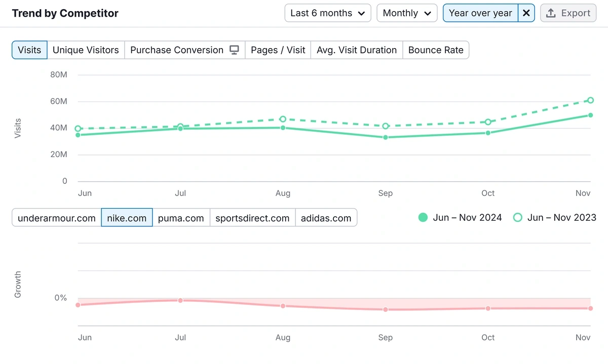This screenshot has height=364, width=608.
Task: Click the Oct 2024 visits data point
Action: point(488,133)
